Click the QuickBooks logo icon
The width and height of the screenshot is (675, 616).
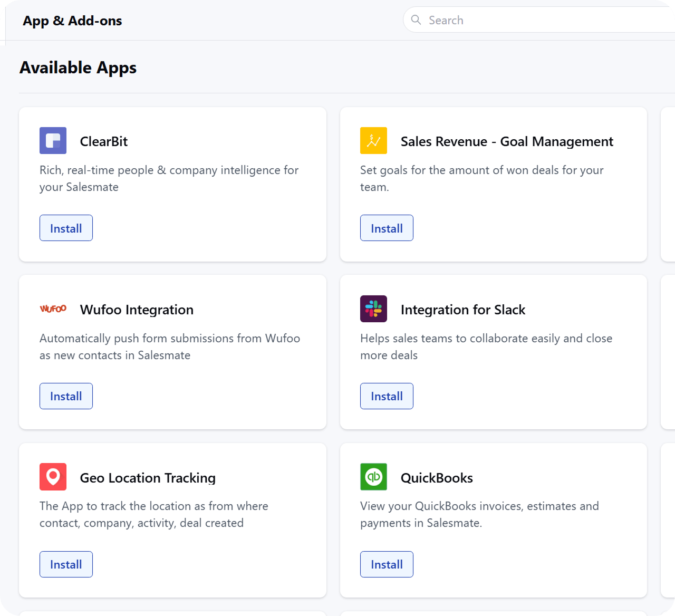[x=373, y=477]
